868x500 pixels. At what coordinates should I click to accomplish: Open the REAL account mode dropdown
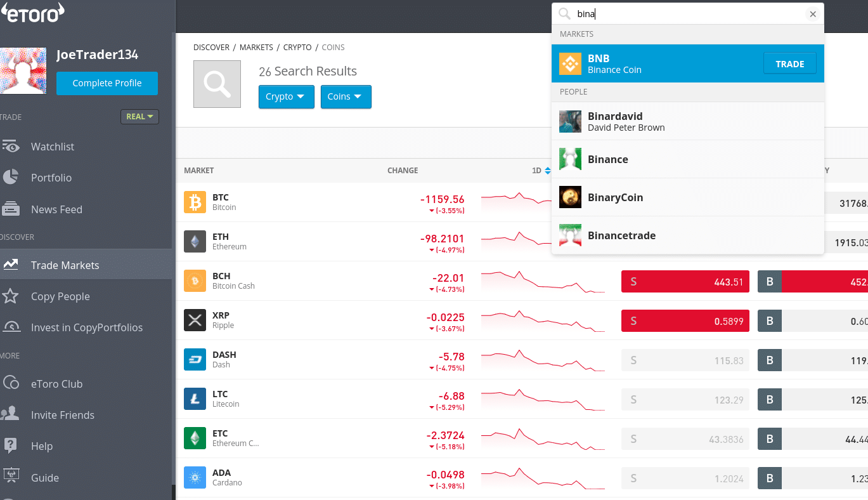(x=139, y=117)
